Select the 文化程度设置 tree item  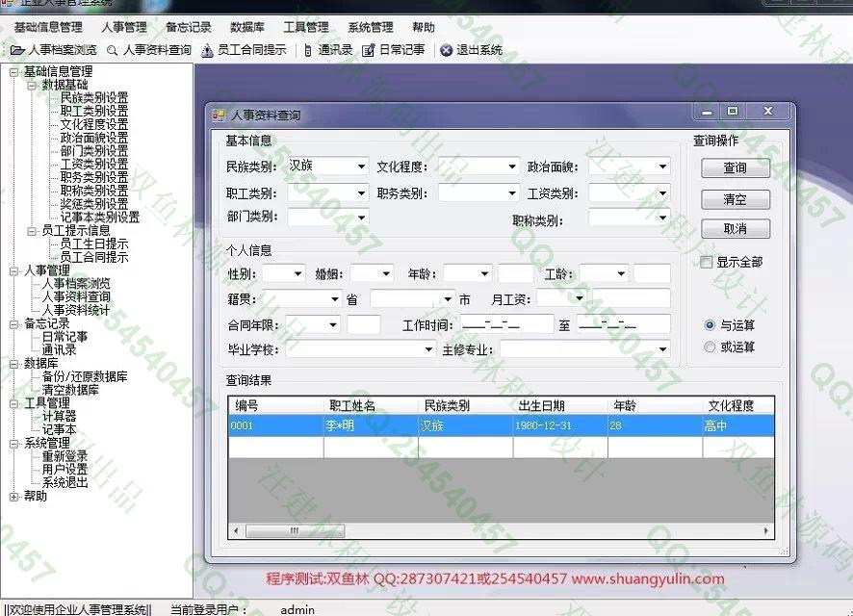[x=94, y=124]
